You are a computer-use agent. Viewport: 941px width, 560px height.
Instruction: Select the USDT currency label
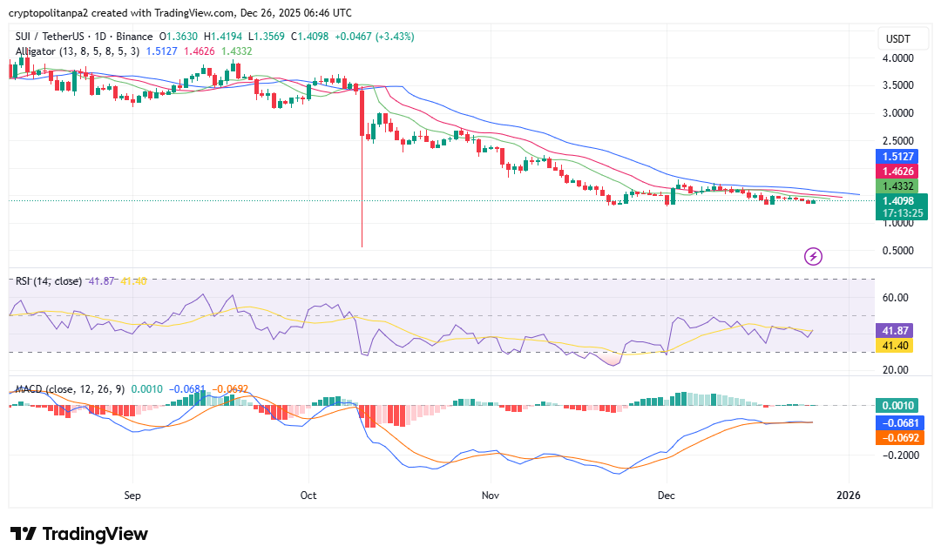point(897,39)
